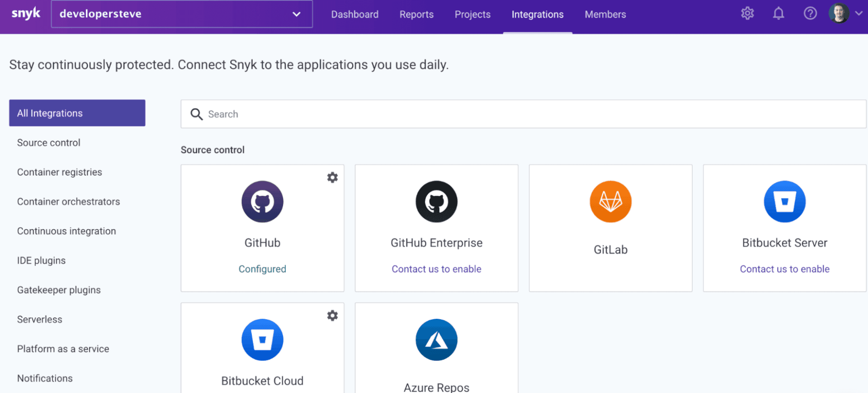Select the Integrations tab
The height and width of the screenshot is (393, 868).
tap(538, 14)
